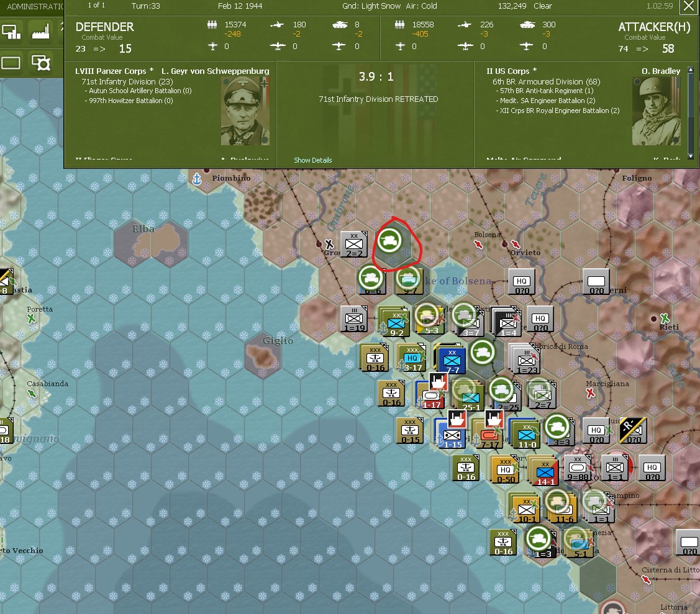Click the airfield marker near Poretta
Viewport: 700px width, 614px height.
coord(31,318)
